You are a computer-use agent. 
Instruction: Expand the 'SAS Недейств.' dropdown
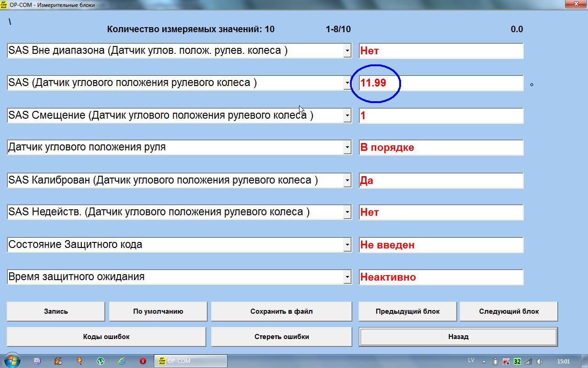click(347, 213)
